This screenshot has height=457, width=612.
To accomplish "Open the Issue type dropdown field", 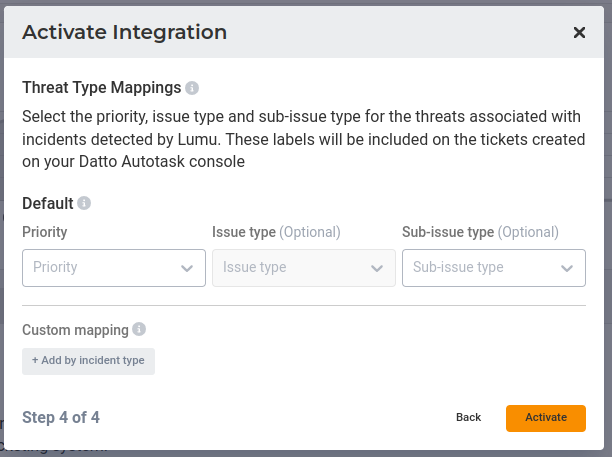I will pos(290,268).
